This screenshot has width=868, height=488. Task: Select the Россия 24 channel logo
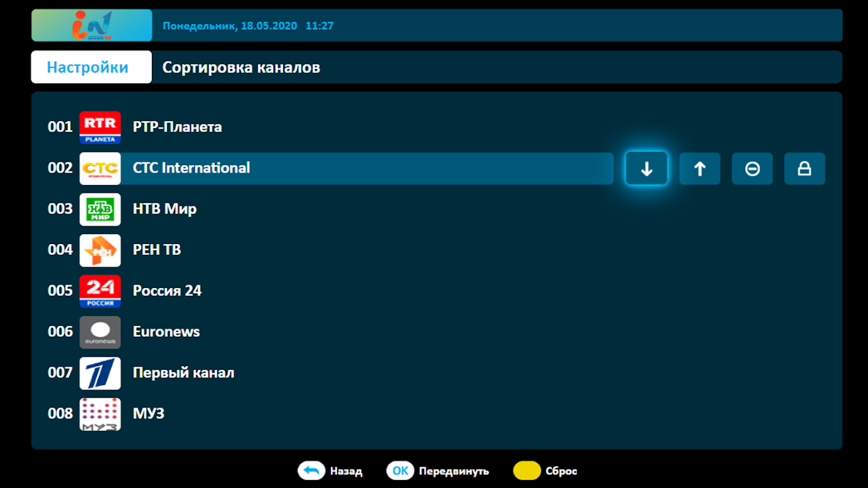[100, 291]
